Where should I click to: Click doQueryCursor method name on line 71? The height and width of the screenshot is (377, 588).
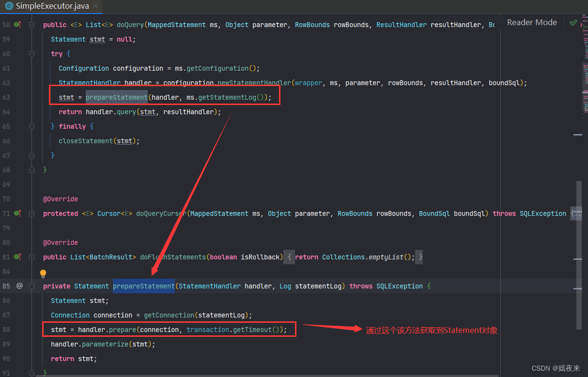(x=161, y=213)
